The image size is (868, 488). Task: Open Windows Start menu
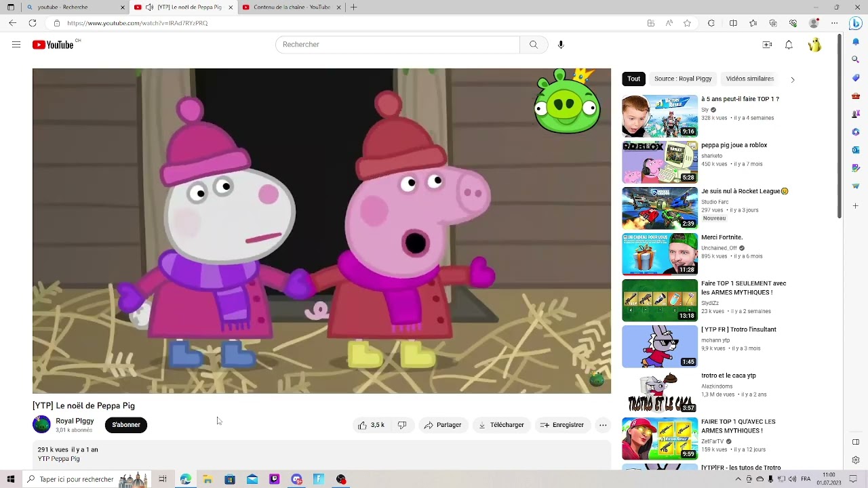click(x=11, y=479)
